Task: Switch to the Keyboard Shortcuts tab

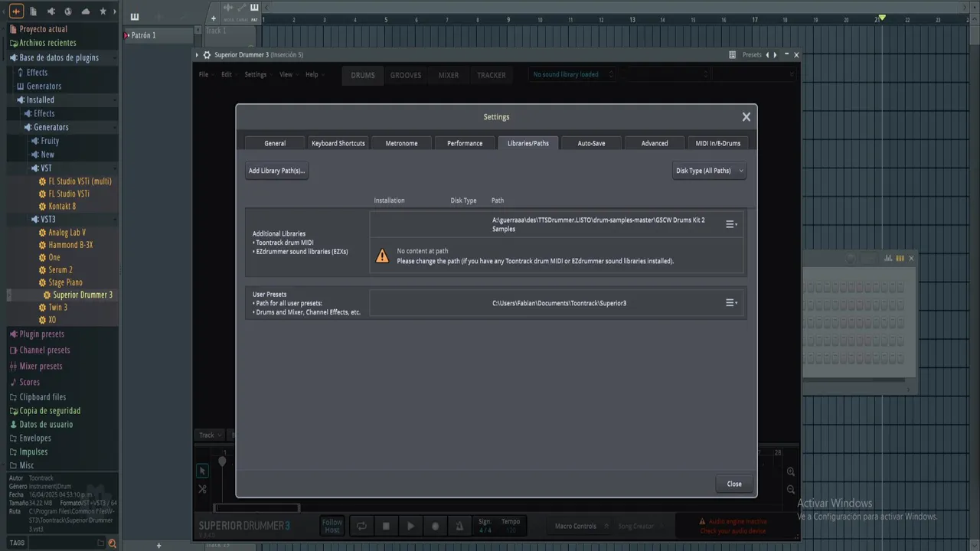Action: (338, 143)
